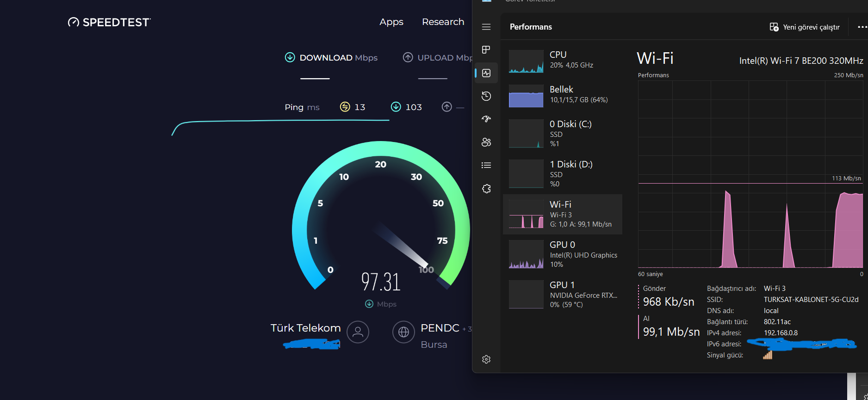The image size is (868, 400).
Task: Select the Bellek memory item
Action: point(563,96)
